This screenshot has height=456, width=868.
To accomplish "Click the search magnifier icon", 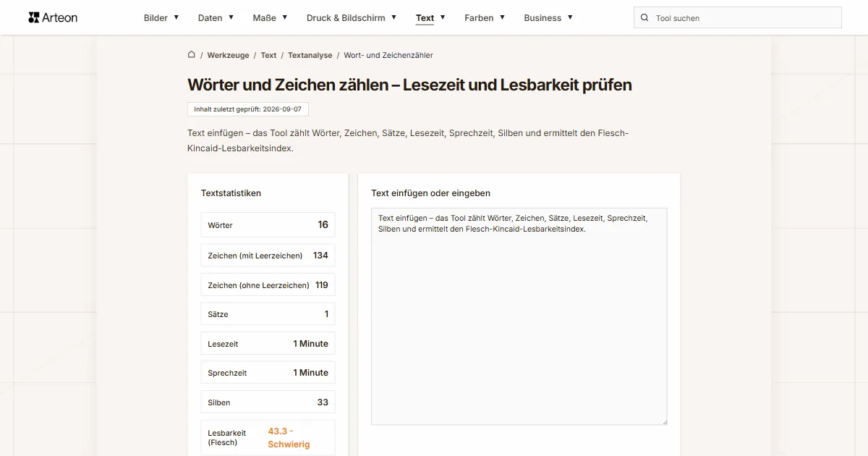I will [644, 17].
